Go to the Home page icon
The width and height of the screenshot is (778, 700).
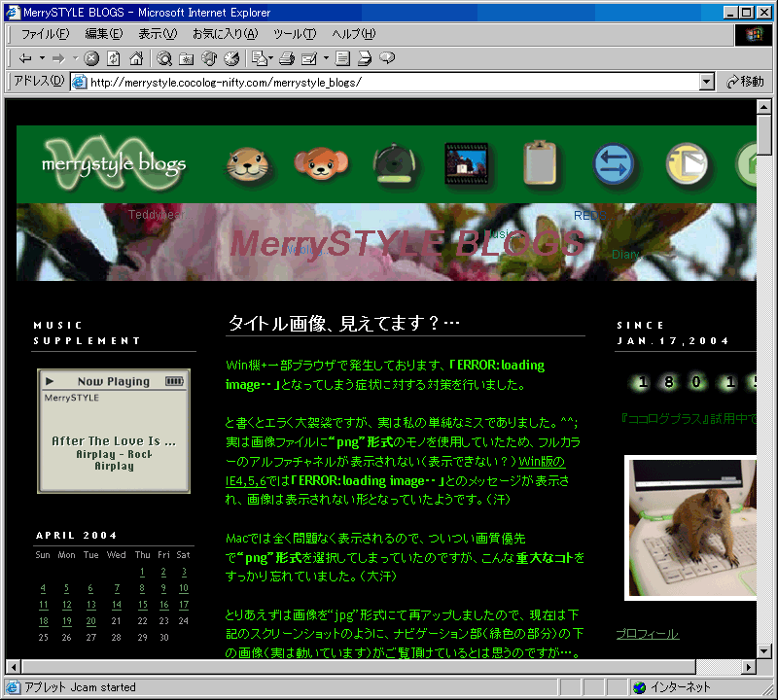click(x=136, y=58)
